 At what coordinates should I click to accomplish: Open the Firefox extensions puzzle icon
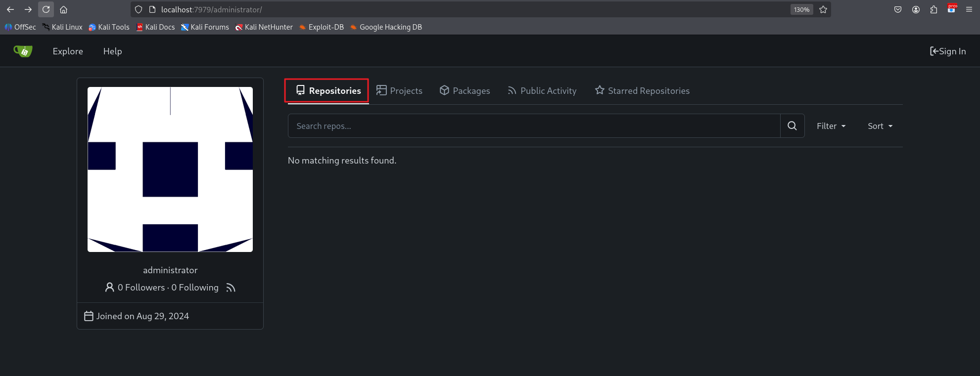[x=933, y=9]
